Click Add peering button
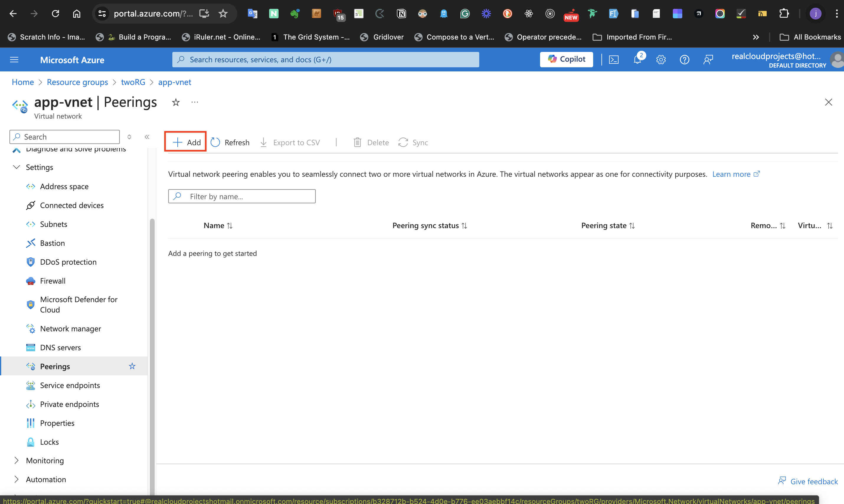 pos(186,142)
